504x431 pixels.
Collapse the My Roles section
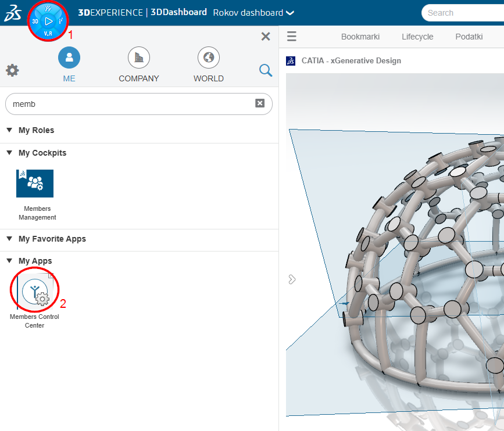9,130
